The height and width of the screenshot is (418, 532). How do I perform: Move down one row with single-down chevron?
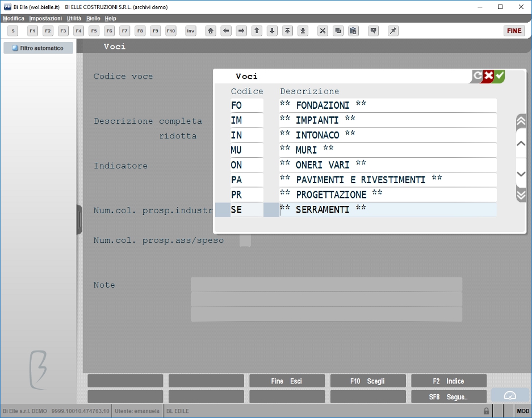coord(521,174)
